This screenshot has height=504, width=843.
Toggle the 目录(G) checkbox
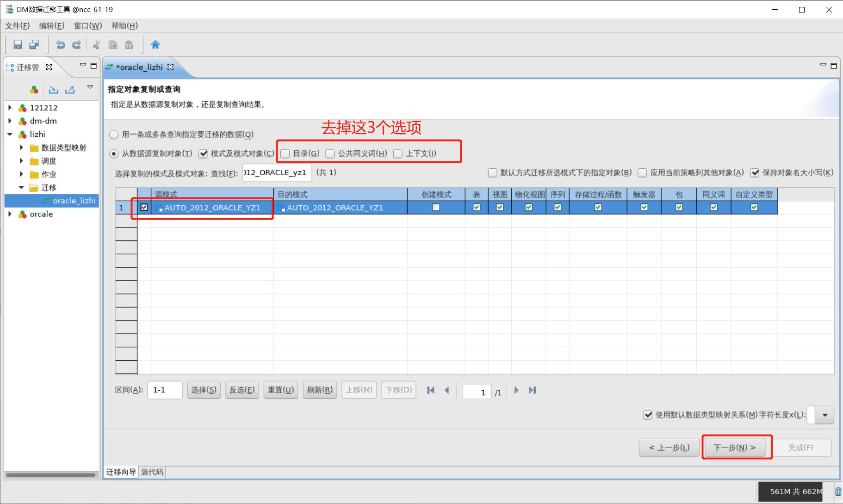pyautogui.click(x=285, y=154)
